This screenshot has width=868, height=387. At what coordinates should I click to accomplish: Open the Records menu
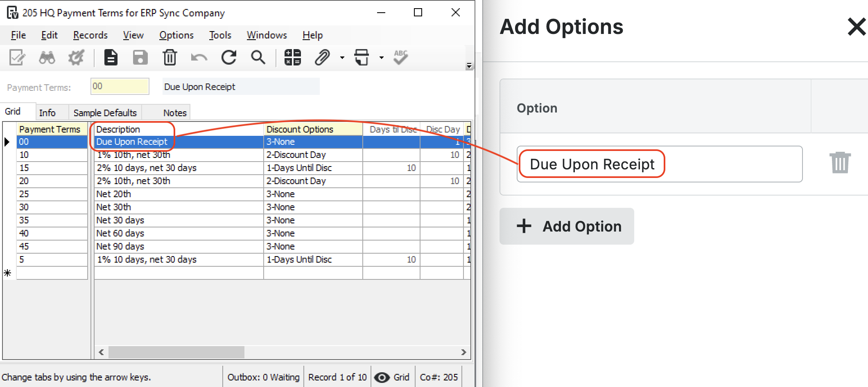pos(90,35)
